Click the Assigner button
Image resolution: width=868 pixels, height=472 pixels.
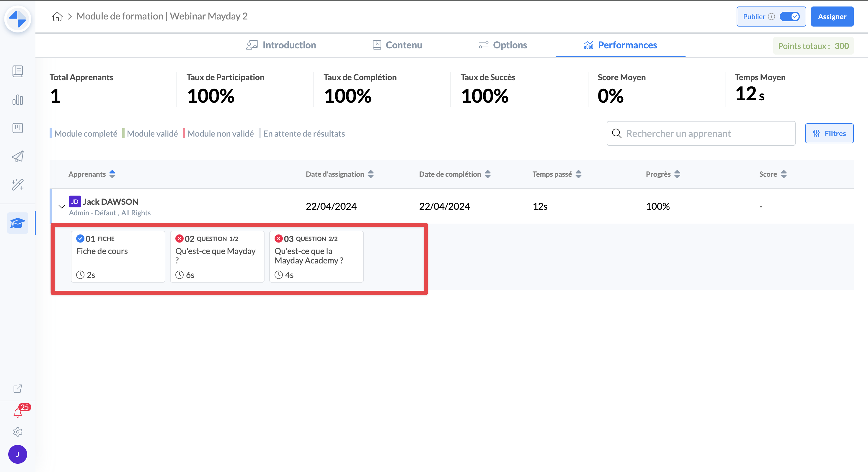(832, 17)
